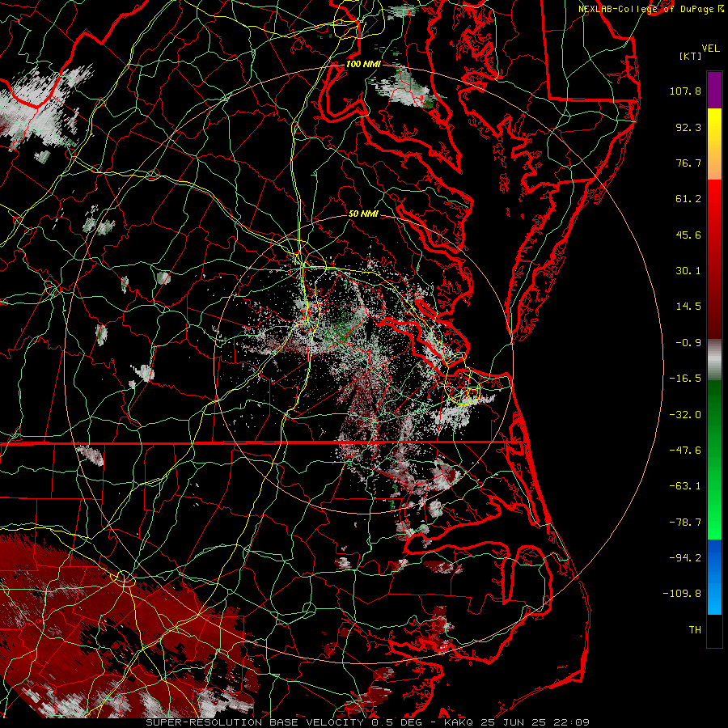Screen dimensions: 728x728
Task: Click the yellow-orange segment of the color bar
Action: [x=714, y=144]
